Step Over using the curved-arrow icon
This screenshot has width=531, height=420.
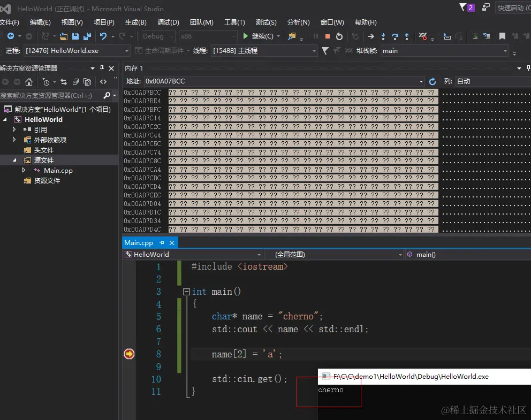click(x=395, y=36)
